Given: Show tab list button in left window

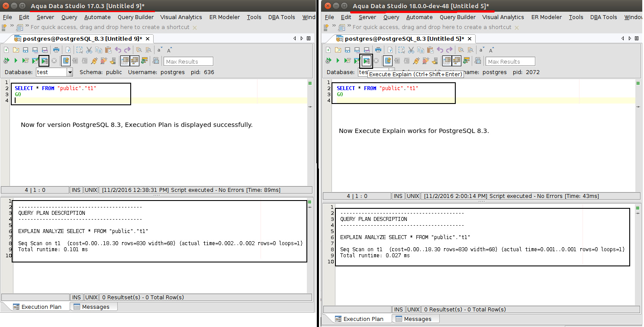Looking at the screenshot, I should point(309,39).
